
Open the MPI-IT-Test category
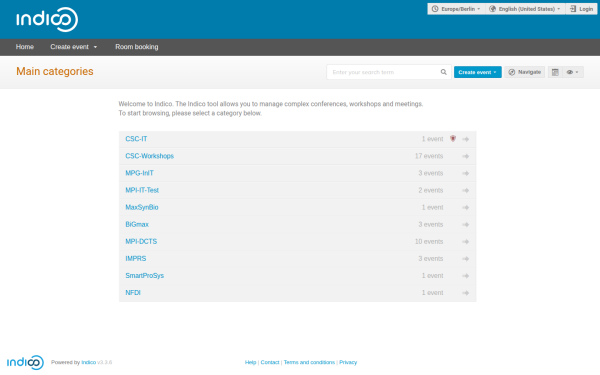pyautogui.click(x=142, y=190)
